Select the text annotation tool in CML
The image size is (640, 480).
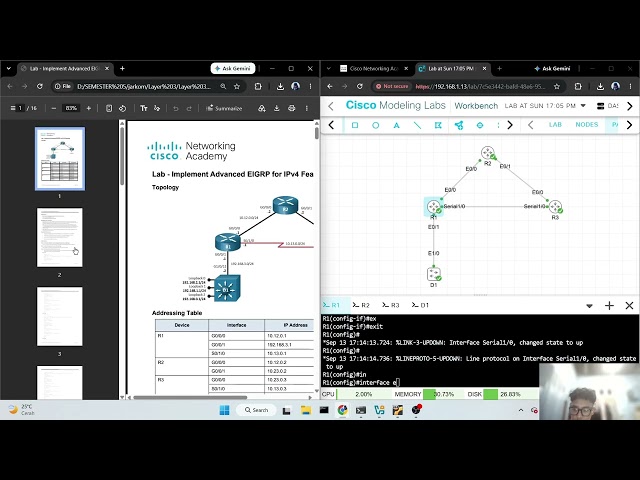coord(396,125)
